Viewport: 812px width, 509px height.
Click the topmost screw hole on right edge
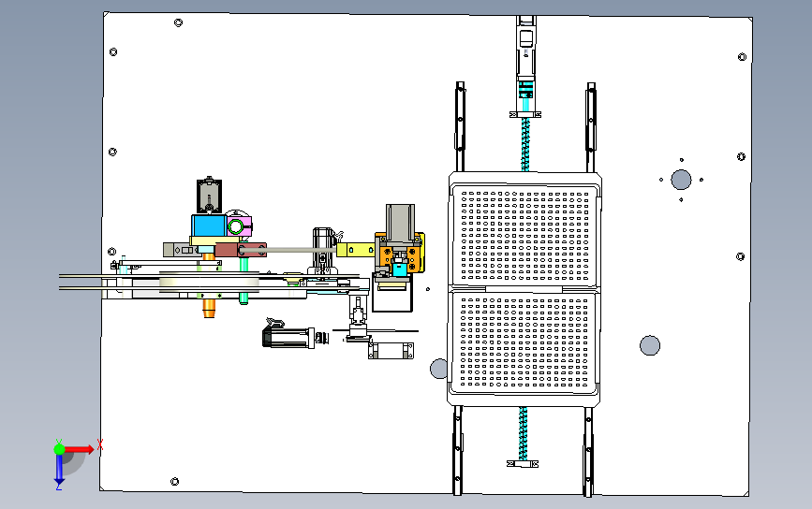(x=742, y=57)
